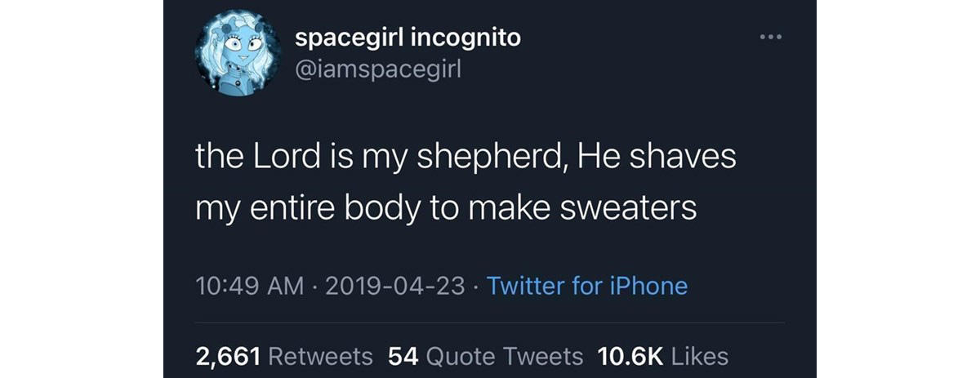Screen dimensions: 980x378
Task: Open the Twitter for iPhone source link
Action: pos(586,286)
